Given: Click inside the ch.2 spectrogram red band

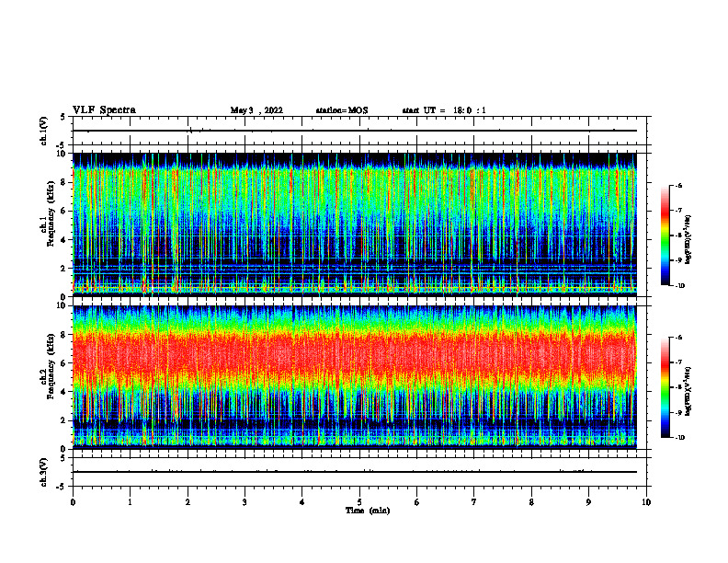Looking at the screenshot, I should (x=354, y=357).
